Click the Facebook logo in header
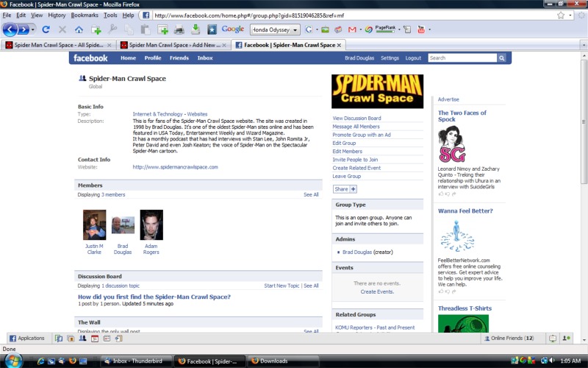This screenshot has width=588, height=368. (x=90, y=58)
